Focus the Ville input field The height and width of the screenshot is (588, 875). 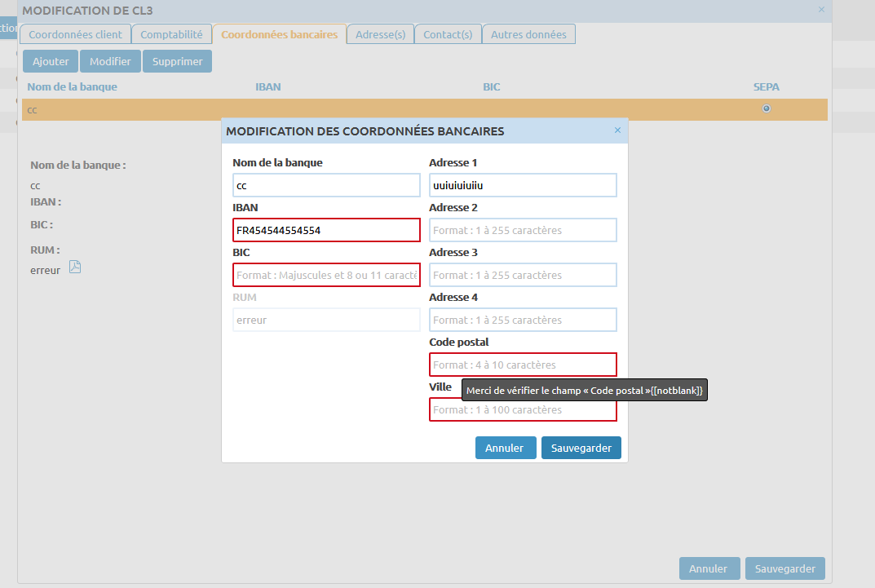coord(523,410)
